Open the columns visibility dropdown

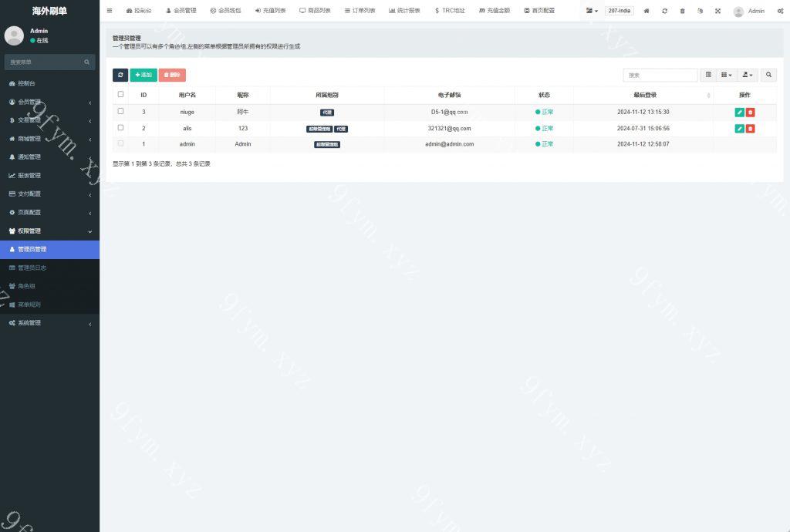(x=727, y=75)
